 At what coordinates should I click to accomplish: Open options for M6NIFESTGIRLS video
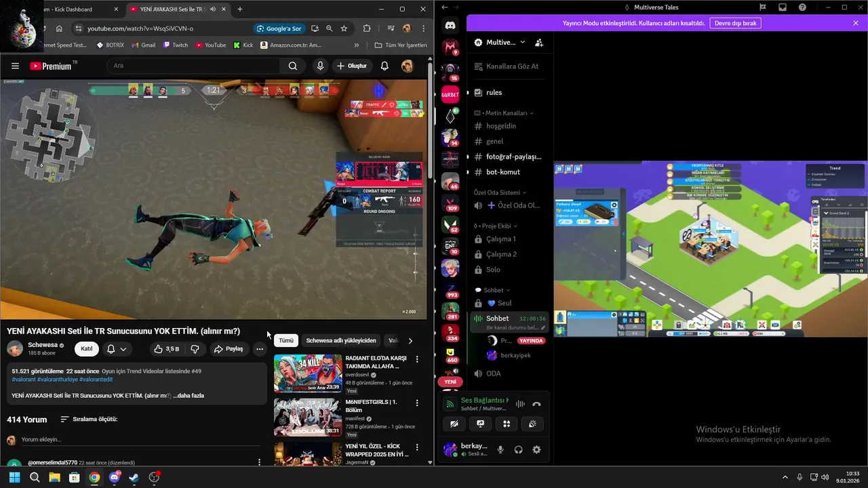click(x=416, y=403)
